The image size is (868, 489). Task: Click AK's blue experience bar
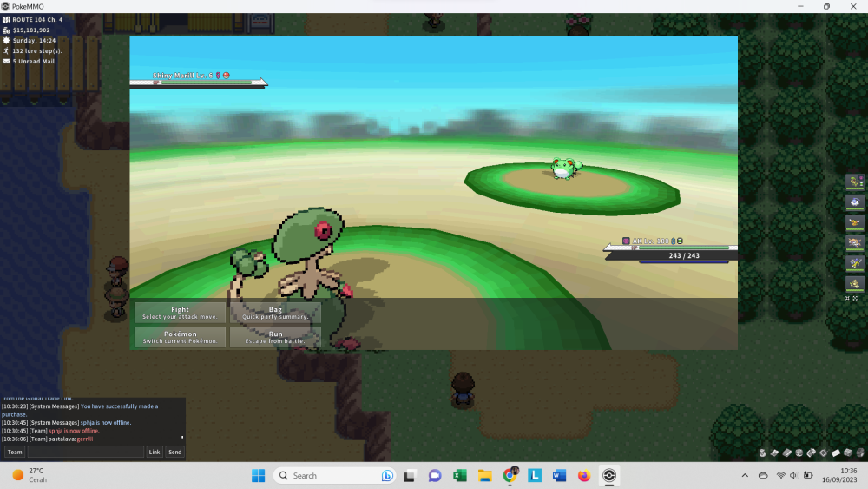pos(684,261)
